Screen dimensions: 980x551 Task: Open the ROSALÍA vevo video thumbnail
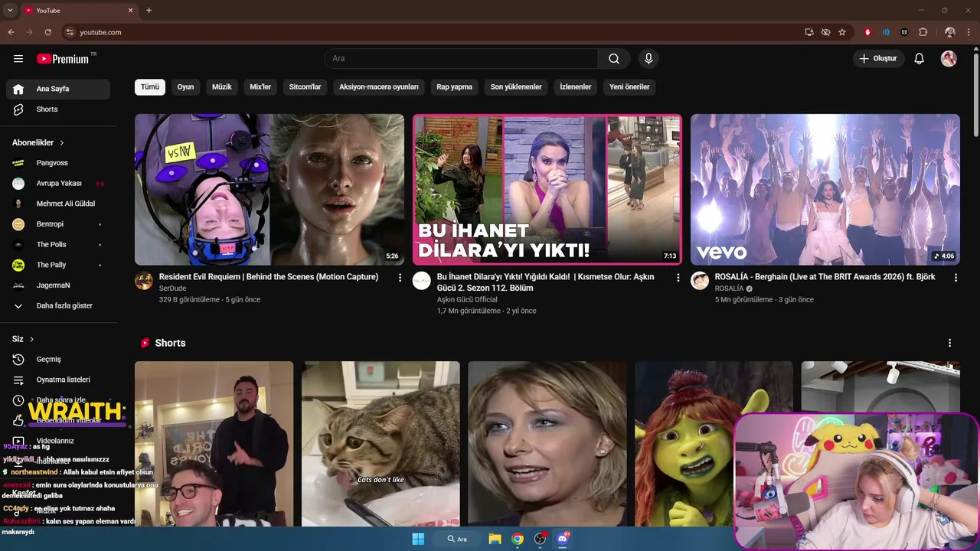coord(825,190)
